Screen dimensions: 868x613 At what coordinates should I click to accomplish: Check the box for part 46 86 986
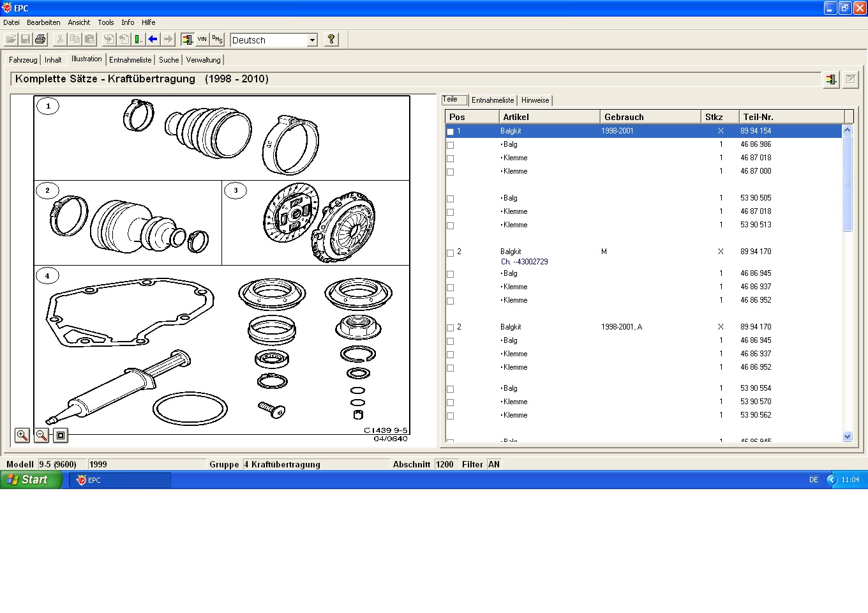451,145
